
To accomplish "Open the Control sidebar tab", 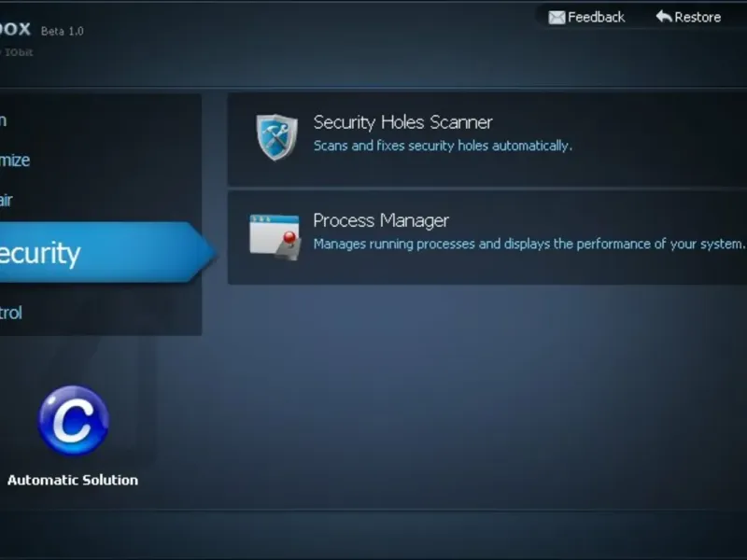I will pos(11,313).
